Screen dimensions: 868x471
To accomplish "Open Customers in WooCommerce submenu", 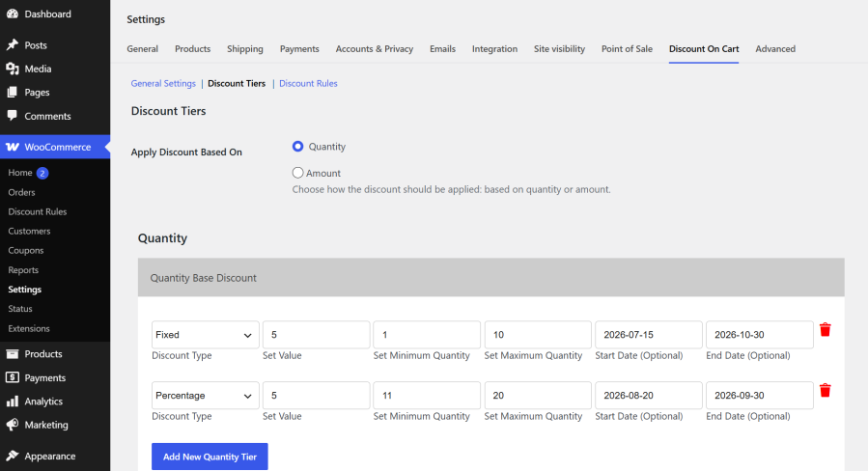I will pyautogui.click(x=29, y=231).
